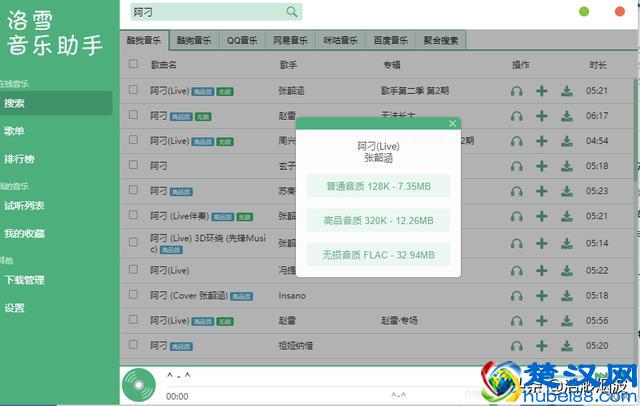Download the 05:20 song
640x406 pixels.
(x=567, y=346)
